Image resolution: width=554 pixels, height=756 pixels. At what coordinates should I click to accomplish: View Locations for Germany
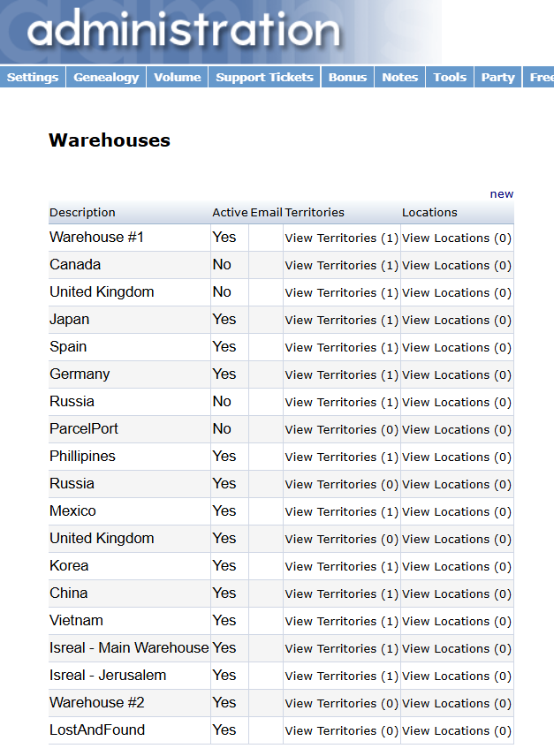point(457,374)
